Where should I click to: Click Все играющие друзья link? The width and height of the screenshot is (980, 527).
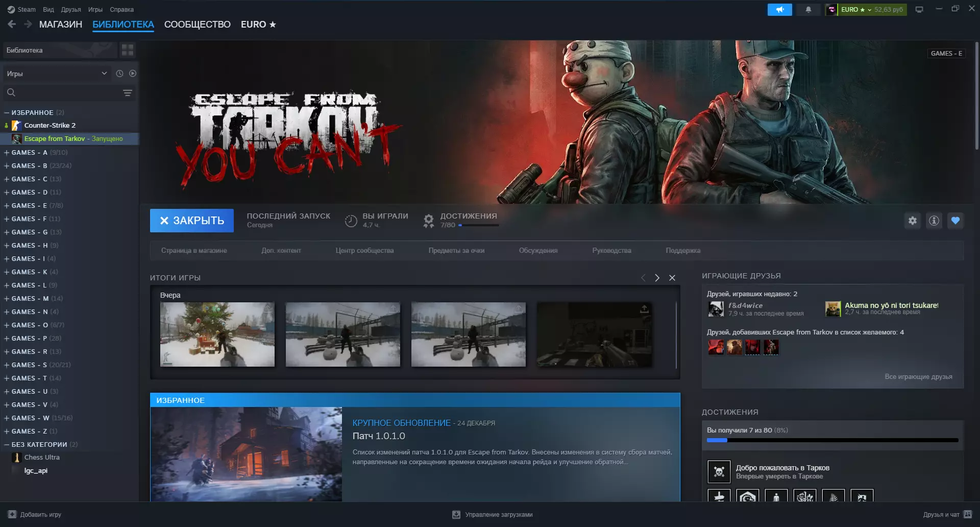tap(918, 377)
